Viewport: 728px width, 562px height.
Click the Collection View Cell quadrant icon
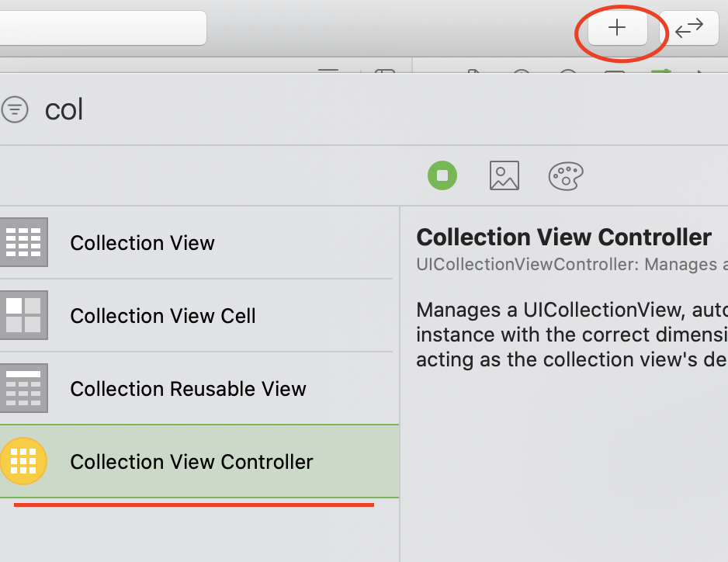[25, 315]
